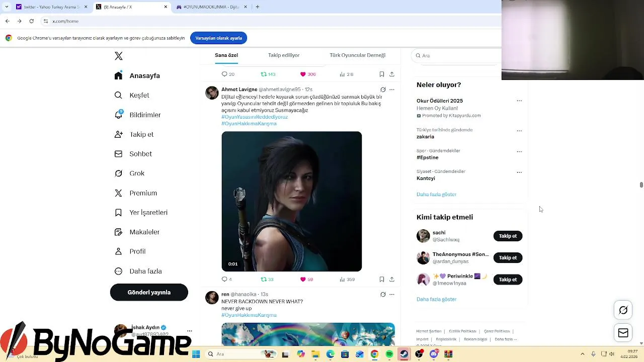This screenshot has height=362, width=644.
Task: Open Makaleler articles
Action: (x=137, y=232)
